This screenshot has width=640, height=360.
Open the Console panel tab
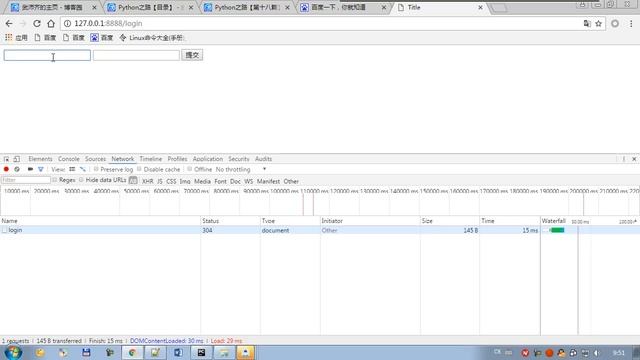tap(69, 159)
